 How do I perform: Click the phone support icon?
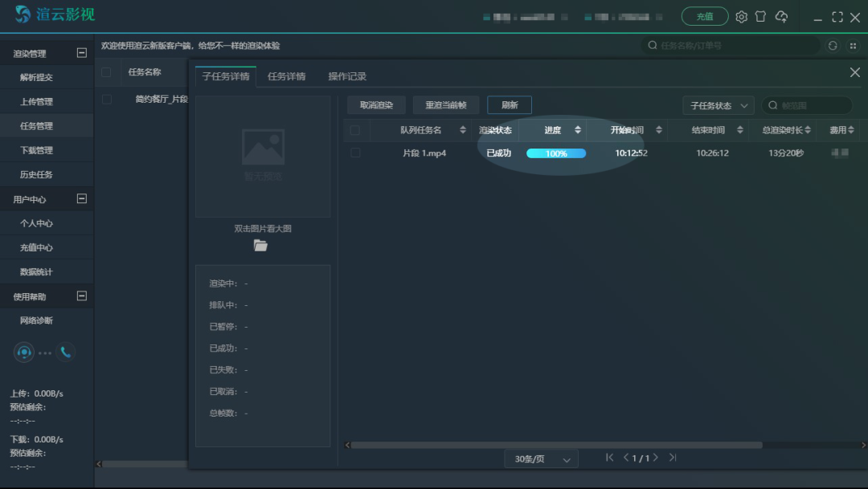click(65, 352)
